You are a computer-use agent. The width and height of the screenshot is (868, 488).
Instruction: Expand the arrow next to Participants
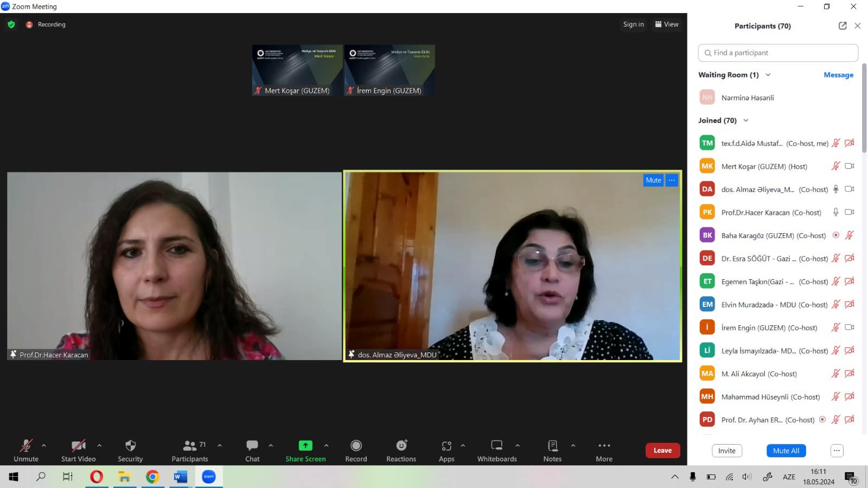(220, 446)
